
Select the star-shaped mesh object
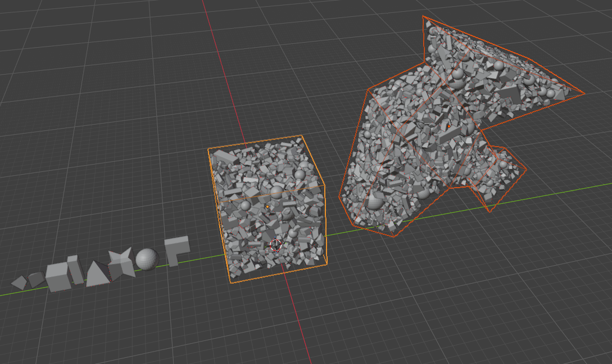click(121, 263)
